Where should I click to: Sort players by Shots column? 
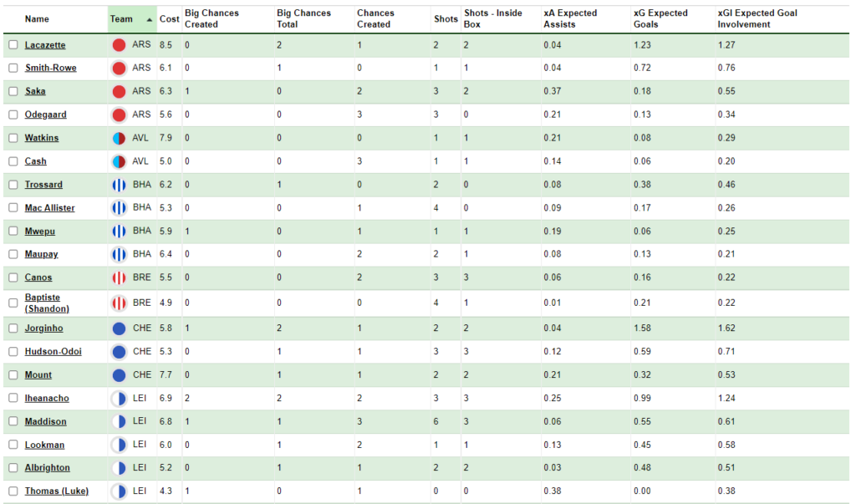point(446,18)
